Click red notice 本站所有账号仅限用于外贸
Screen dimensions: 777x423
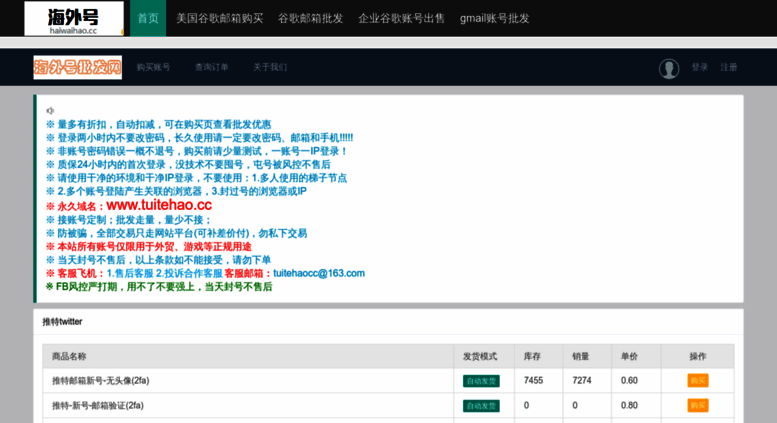[149, 247]
